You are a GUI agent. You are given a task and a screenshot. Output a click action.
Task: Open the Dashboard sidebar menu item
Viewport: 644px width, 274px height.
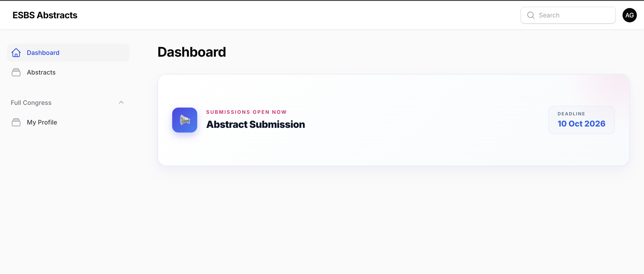68,53
